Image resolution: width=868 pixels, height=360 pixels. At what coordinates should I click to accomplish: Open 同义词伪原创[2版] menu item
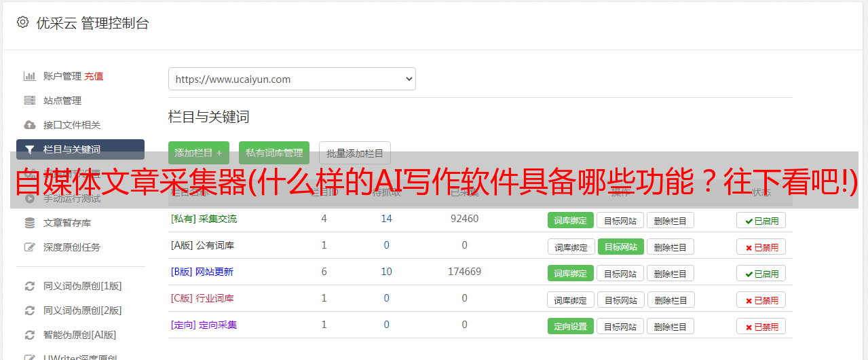pyautogui.click(x=83, y=310)
